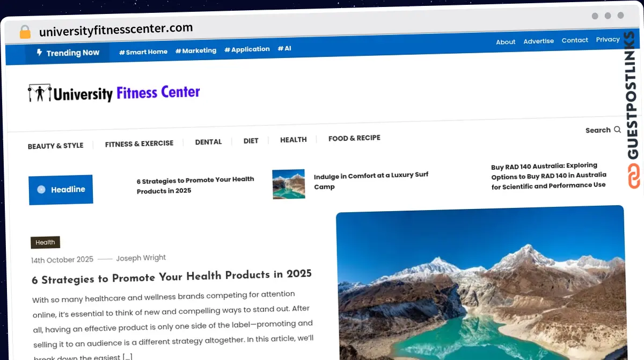
Task: Go to the About page
Action: tap(506, 42)
